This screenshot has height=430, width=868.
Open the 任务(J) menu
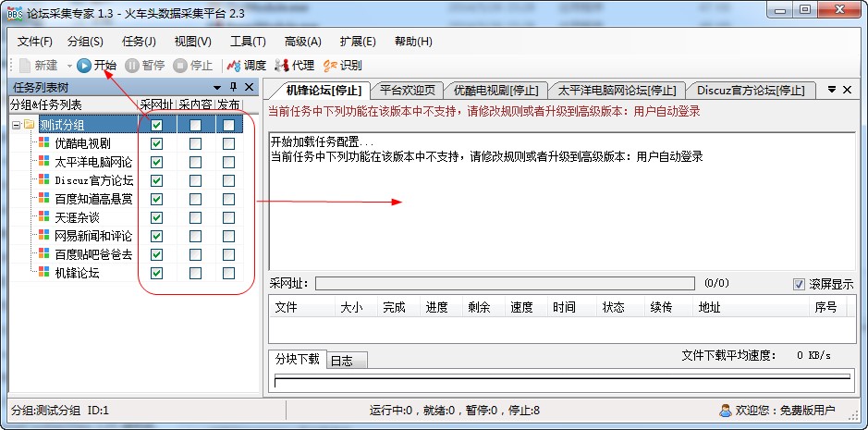[139, 42]
